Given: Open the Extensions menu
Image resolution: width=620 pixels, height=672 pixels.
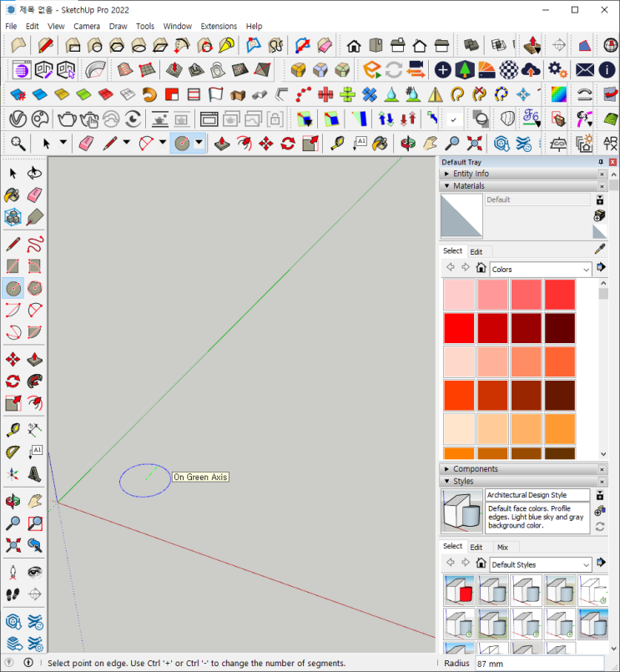Looking at the screenshot, I should [219, 26].
